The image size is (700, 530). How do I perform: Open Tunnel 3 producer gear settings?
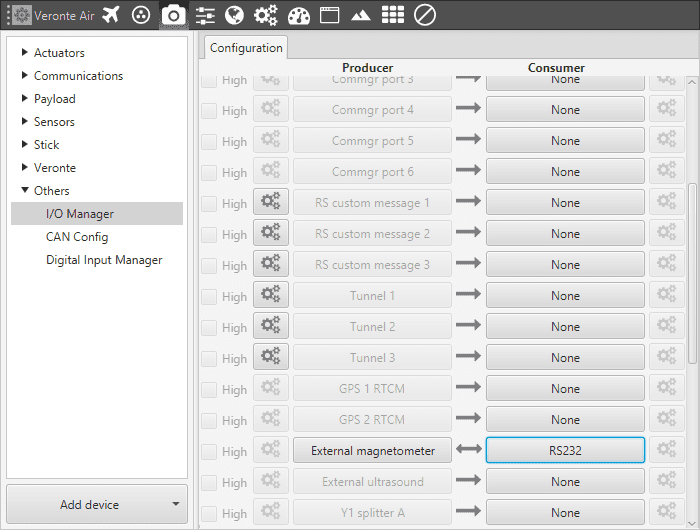(x=271, y=357)
